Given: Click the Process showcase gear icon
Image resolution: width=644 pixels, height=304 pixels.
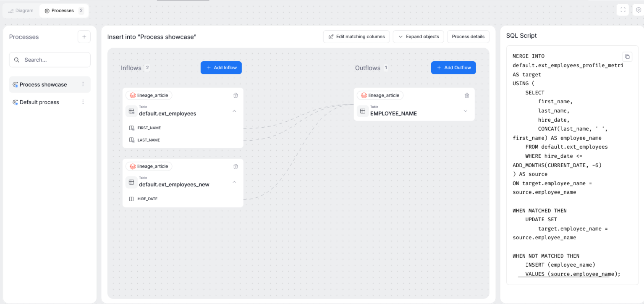Looking at the screenshot, I should (x=15, y=84).
